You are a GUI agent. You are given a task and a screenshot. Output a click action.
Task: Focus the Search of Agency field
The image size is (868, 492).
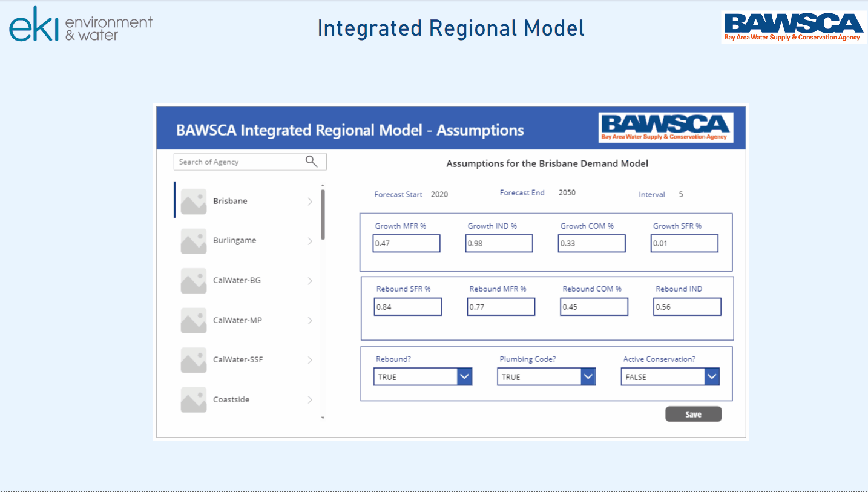click(250, 162)
